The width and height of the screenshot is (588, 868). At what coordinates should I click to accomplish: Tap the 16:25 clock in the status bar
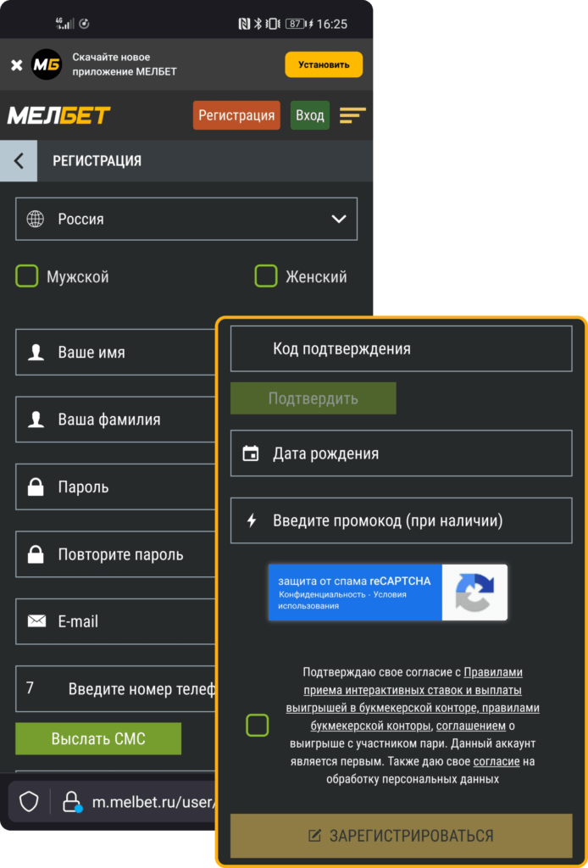click(332, 24)
